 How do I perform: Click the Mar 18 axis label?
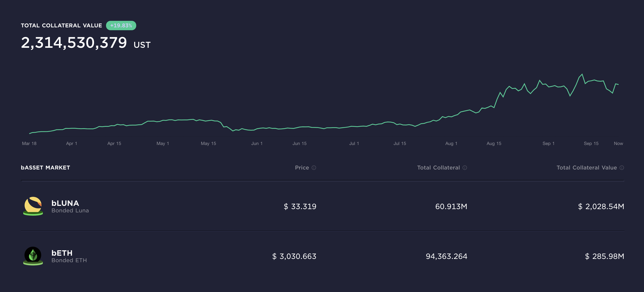[x=29, y=144]
